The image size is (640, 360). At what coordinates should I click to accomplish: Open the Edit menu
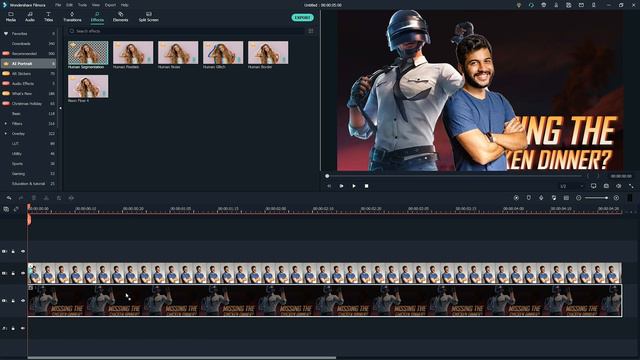pos(69,5)
